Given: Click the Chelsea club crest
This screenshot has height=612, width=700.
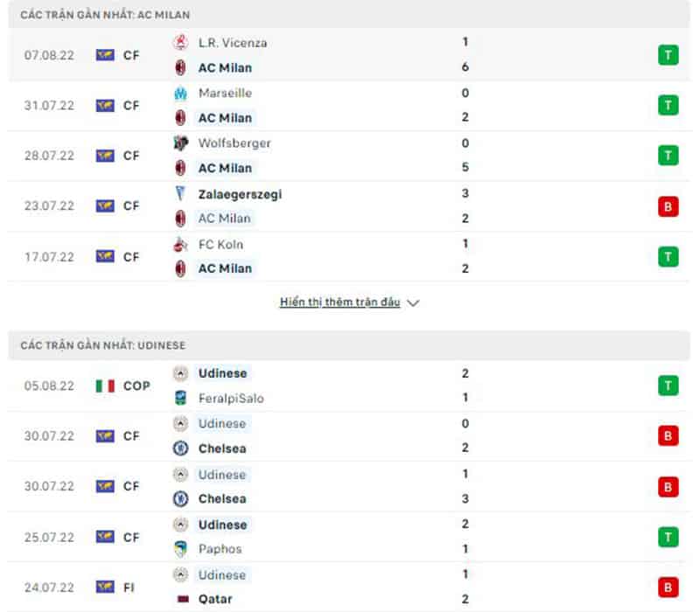Looking at the screenshot, I should pyautogui.click(x=181, y=449).
